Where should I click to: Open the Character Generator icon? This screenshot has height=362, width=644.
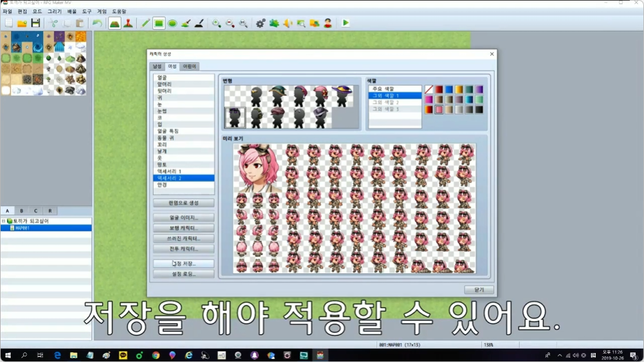click(327, 23)
